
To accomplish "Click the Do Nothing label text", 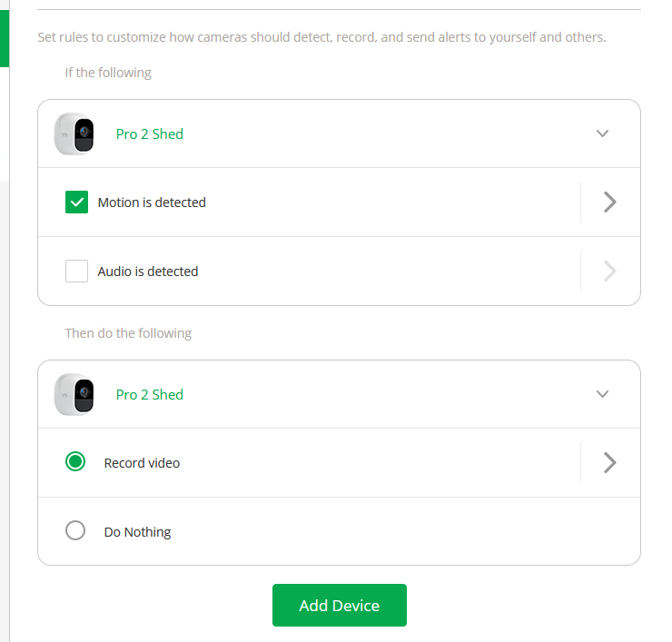I will click(137, 532).
